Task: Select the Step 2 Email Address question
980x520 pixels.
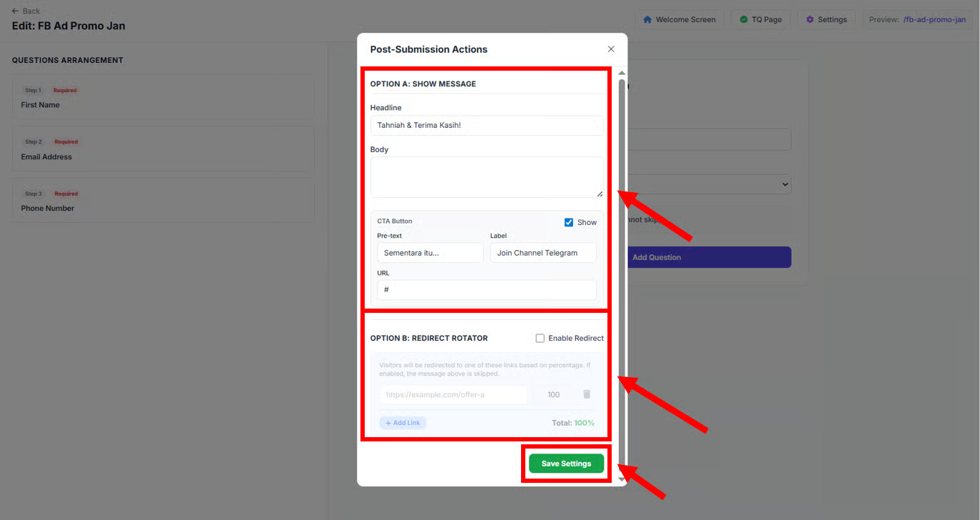Action: click(x=163, y=149)
